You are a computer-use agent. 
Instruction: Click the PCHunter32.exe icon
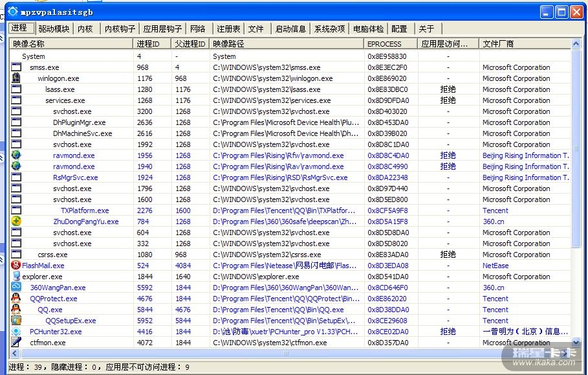click(16, 331)
